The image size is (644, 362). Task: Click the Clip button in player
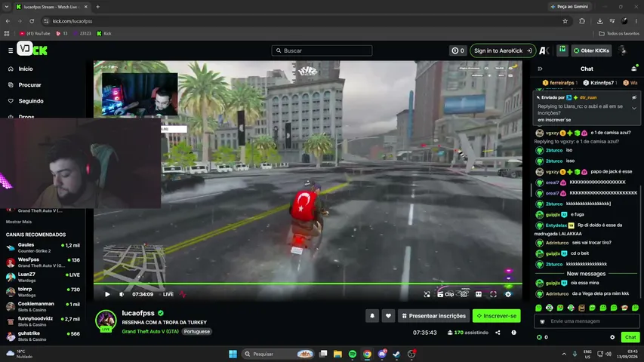pyautogui.click(x=445, y=294)
